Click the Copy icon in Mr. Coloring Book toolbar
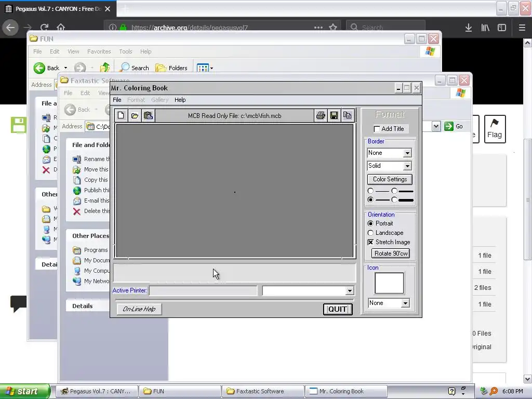 click(x=347, y=116)
